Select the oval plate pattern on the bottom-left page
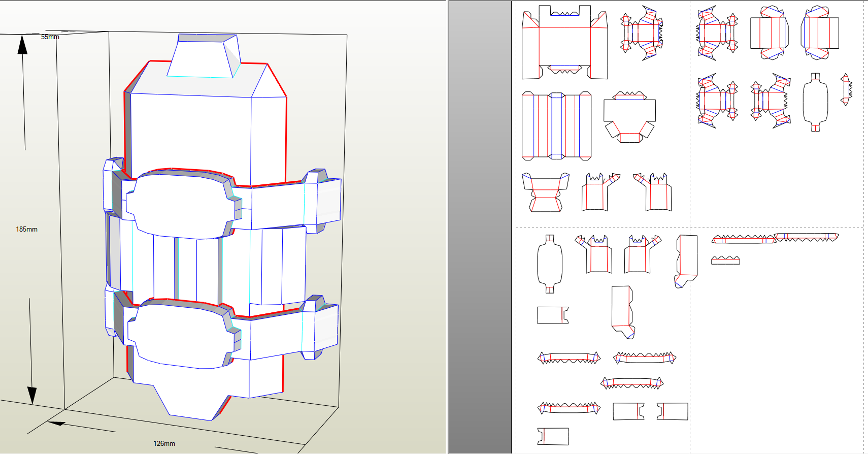 550,264
